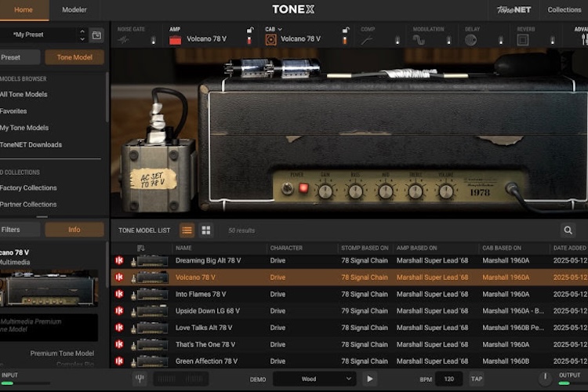Toggle the CAB lock icon

click(346, 30)
